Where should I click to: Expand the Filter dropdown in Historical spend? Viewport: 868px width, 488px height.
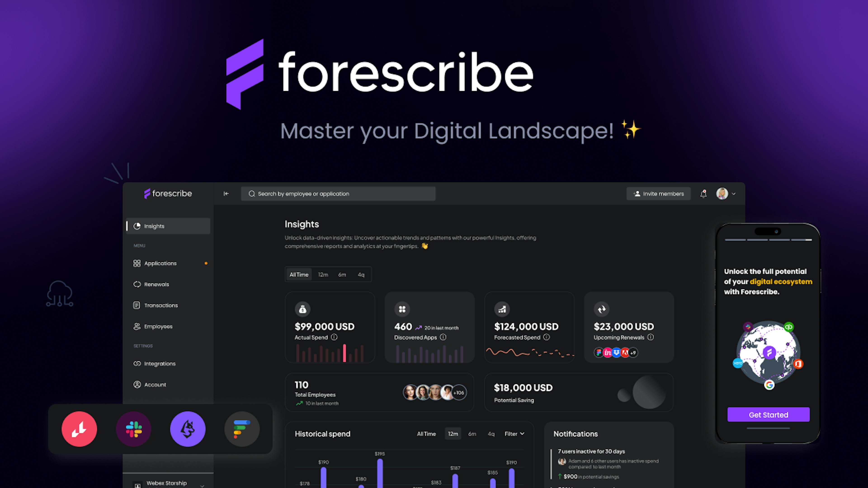pos(514,433)
